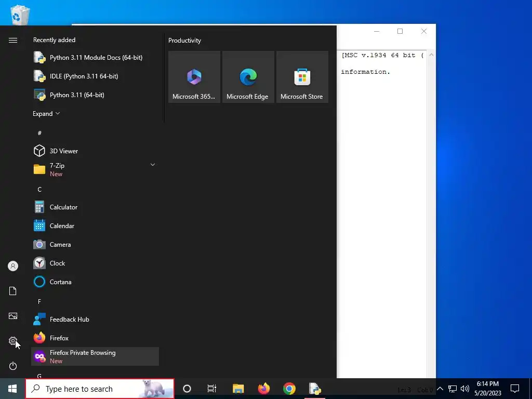The height and width of the screenshot is (399, 532).
Task: Open the notification center icon
Action: point(515,389)
